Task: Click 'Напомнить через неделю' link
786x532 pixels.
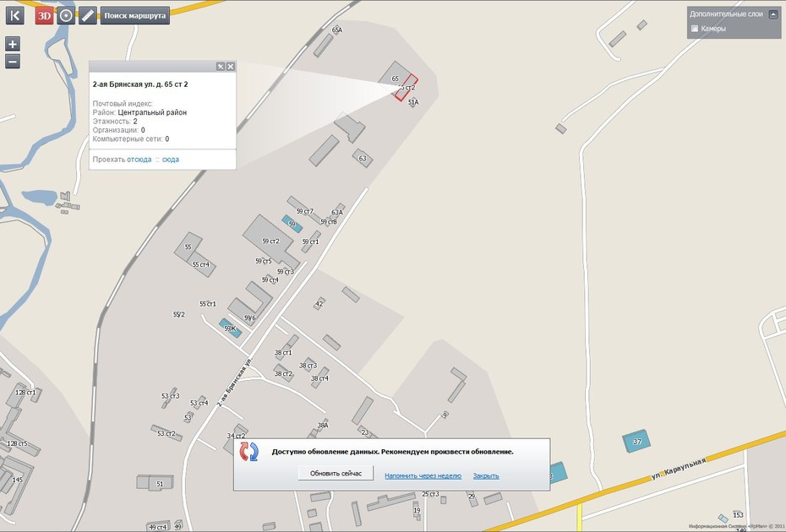Action: pos(423,476)
